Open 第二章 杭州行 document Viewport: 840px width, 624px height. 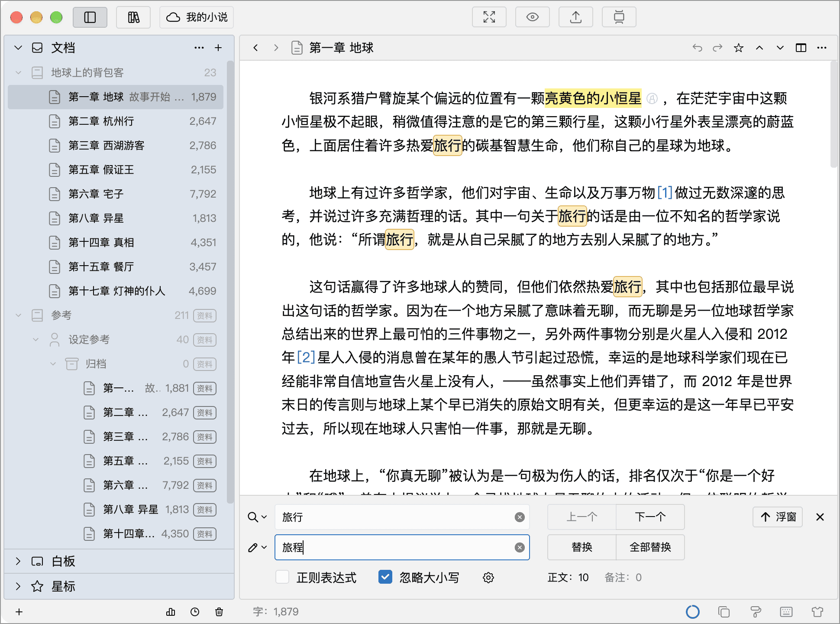116,121
